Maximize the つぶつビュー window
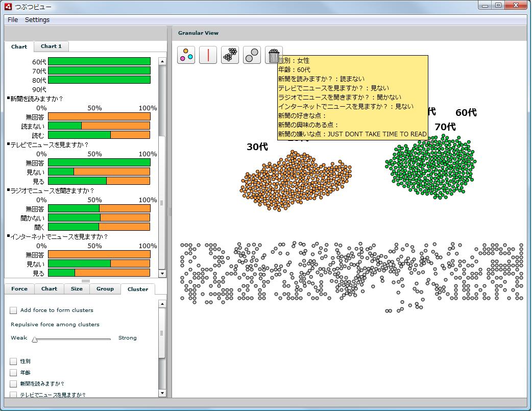 498,6
